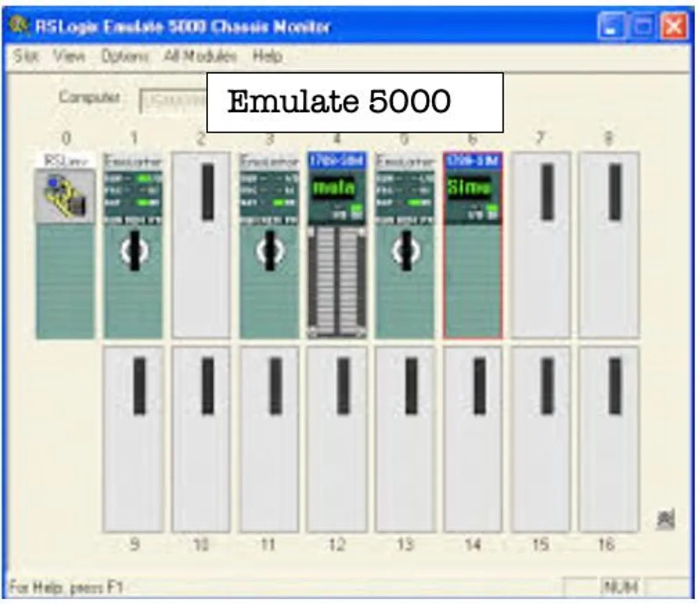Select the empty slot 14
The width and height of the screenshot is (700, 604).
pos(473,439)
